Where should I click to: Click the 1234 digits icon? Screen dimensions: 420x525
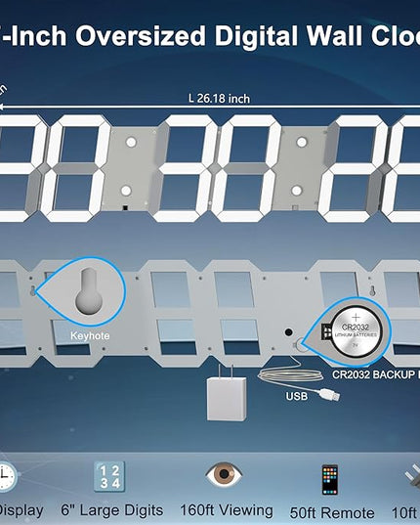pyautogui.click(x=109, y=477)
